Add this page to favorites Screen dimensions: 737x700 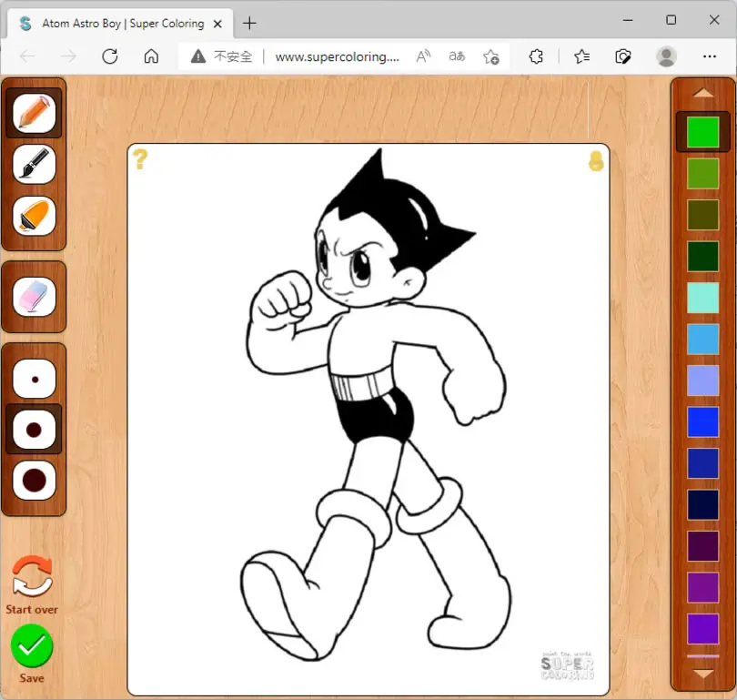point(491,56)
